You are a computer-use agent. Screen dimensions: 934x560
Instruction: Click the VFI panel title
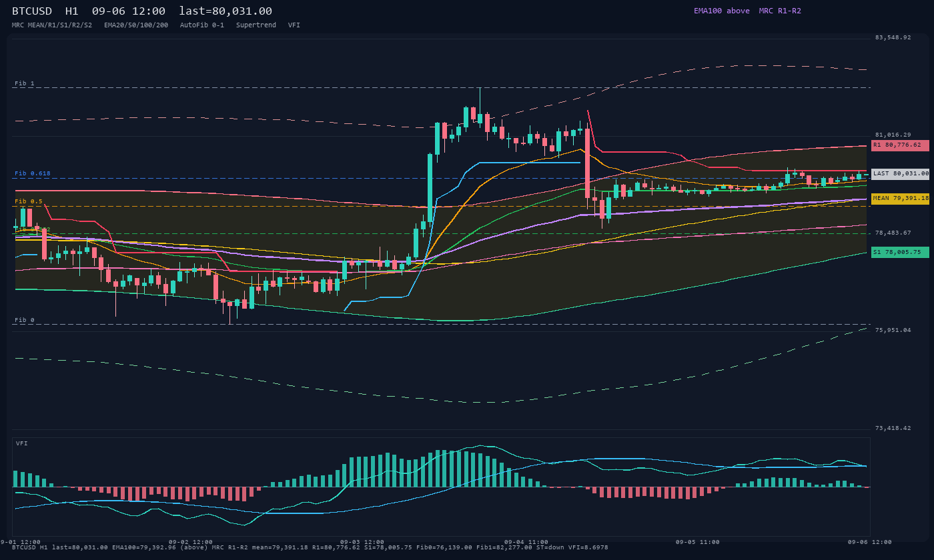22,443
